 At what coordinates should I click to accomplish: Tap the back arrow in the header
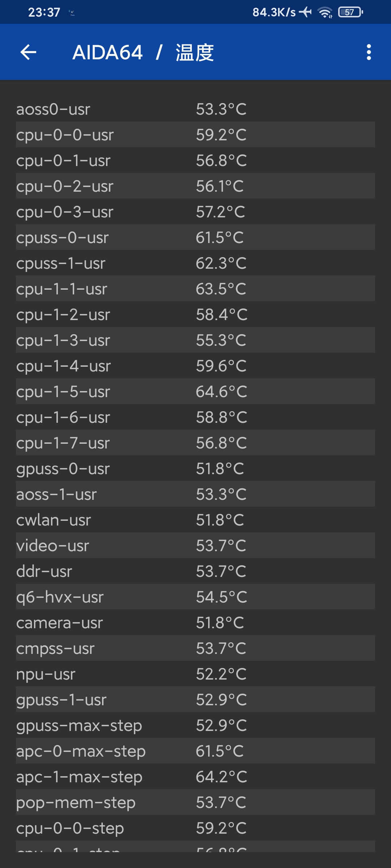28,52
